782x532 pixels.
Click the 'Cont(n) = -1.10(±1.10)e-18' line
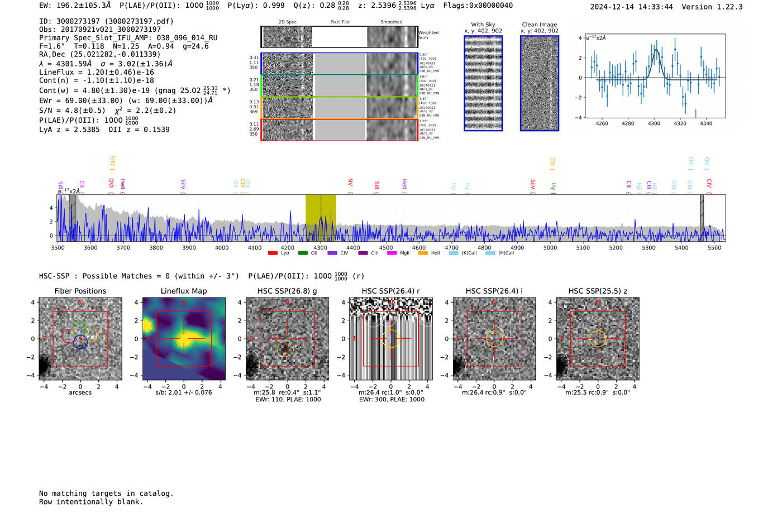(x=97, y=80)
